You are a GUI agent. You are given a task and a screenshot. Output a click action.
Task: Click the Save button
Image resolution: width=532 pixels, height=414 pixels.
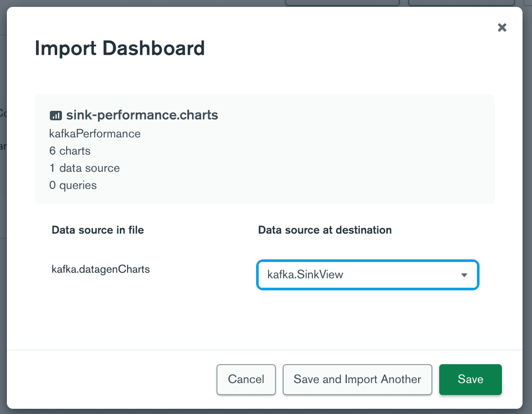470,379
